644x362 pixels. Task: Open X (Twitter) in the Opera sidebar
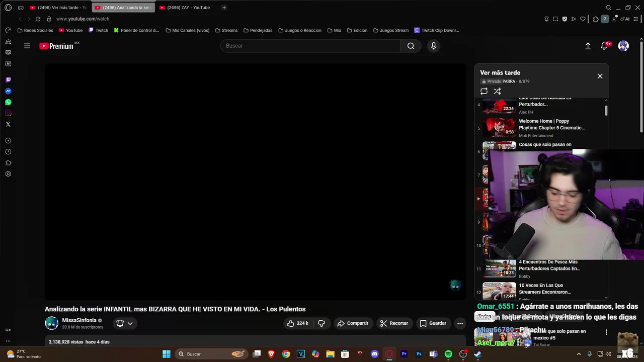[x=8, y=124]
